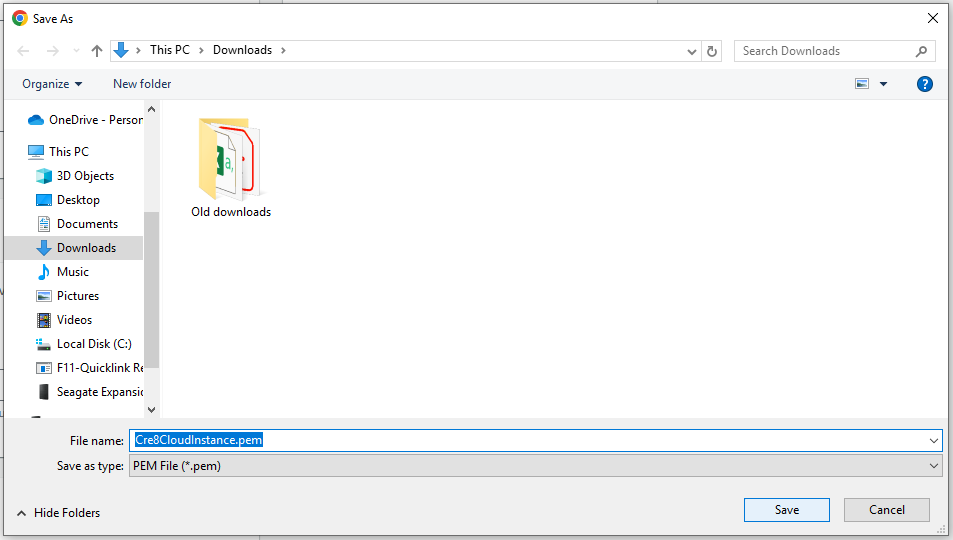This screenshot has width=953, height=540.
Task: Expand the Organize menu
Action: (x=52, y=84)
